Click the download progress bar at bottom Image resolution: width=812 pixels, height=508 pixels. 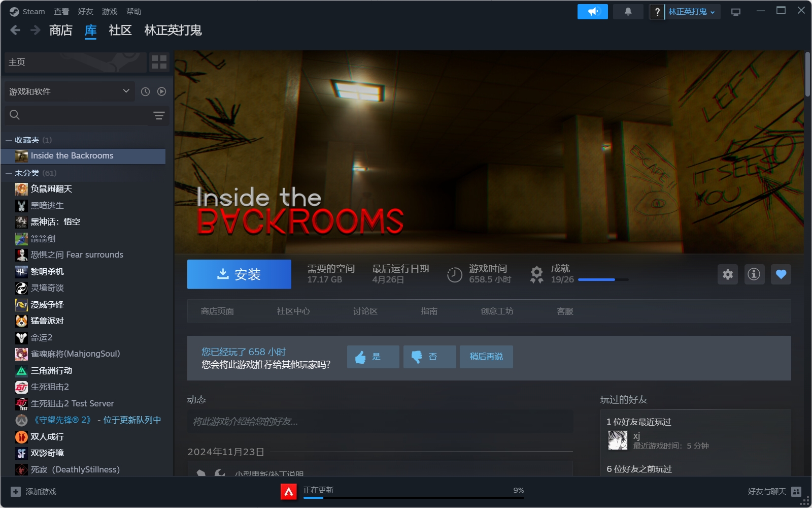[414, 498]
